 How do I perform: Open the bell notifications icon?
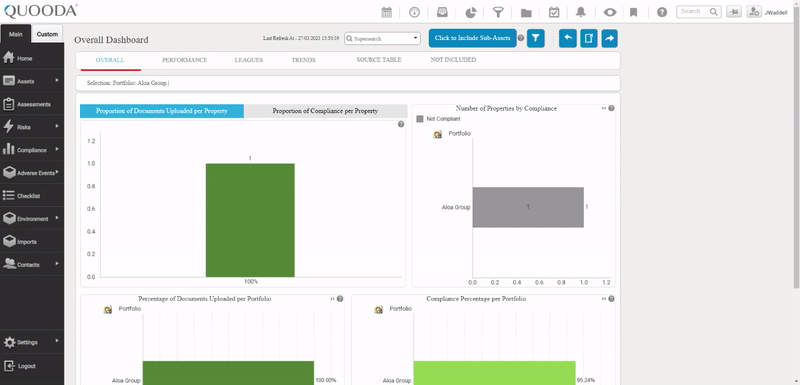[x=581, y=12]
